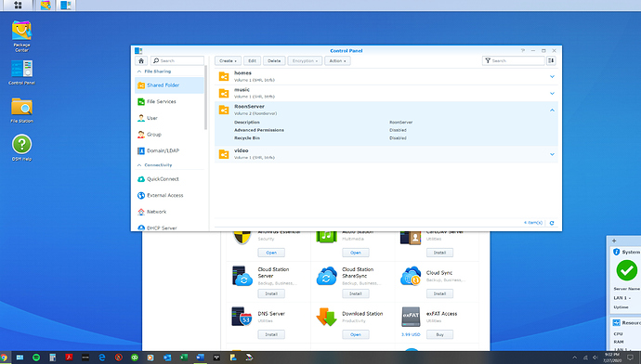This screenshot has width=641, height=364.
Task: Open External Access settings
Action: 169,195
